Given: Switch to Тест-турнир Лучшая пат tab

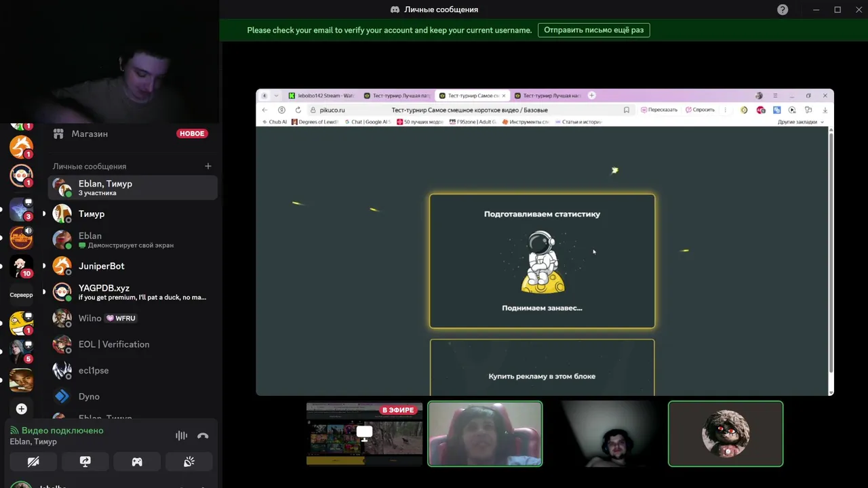Looking at the screenshot, I should (397, 96).
